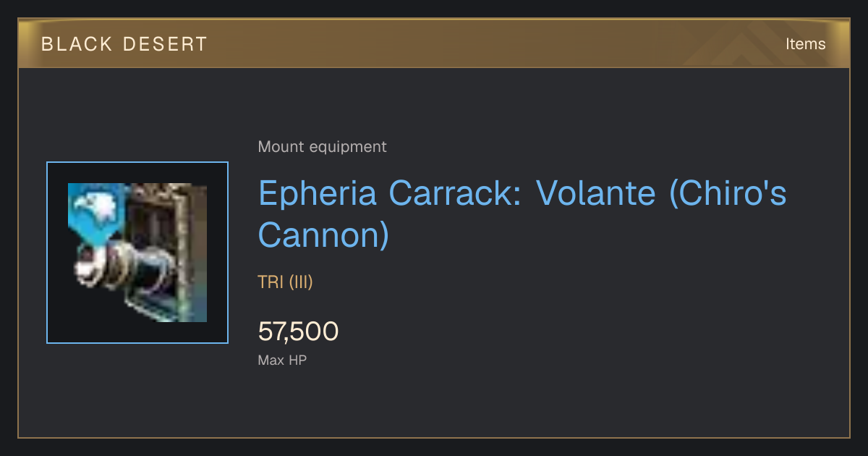Click the Max HP stat label

pyautogui.click(x=282, y=360)
